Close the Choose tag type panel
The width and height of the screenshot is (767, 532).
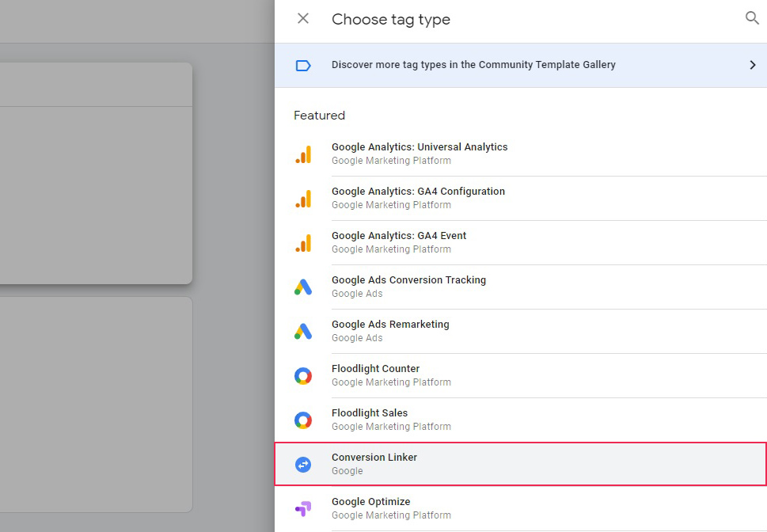click(x=303, y=18)
